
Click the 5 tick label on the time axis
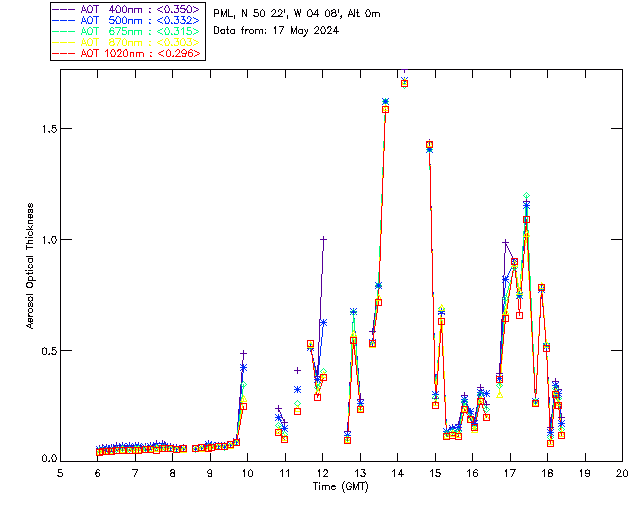pos(60,472)
